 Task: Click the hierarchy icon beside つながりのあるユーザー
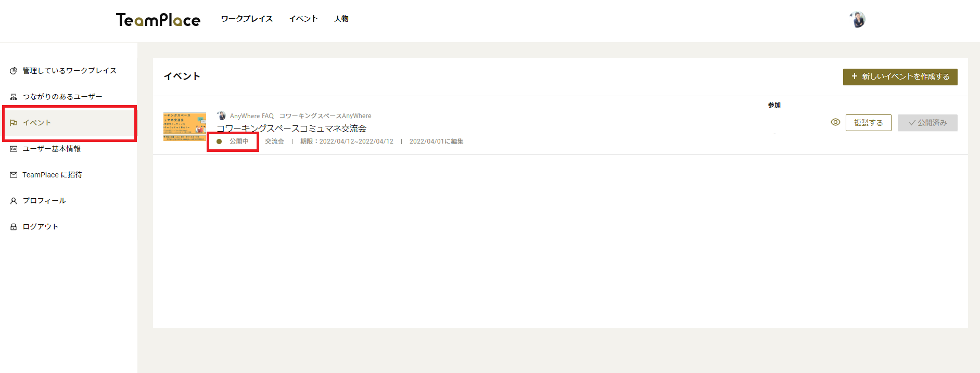click(14, 97)
